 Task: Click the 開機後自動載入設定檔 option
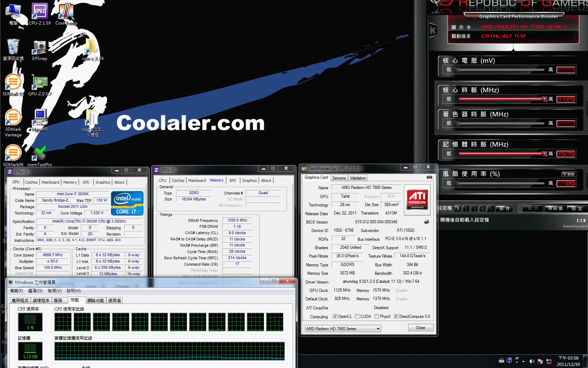tap(464, 220)
